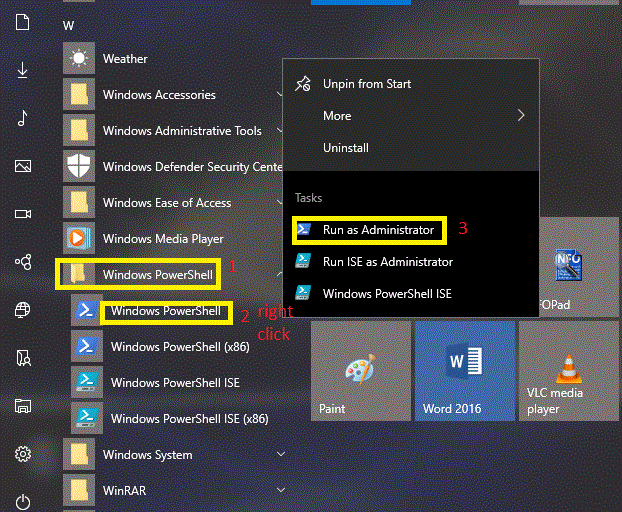Open the Paint tile
Image resolution: width=622 pixels, height=512 pixels.
point(361,371)
